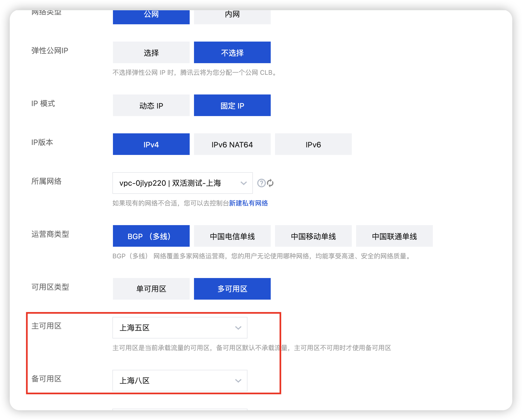
Task: Open the vpc-0jlyp220 network dropdown
Action: [x=182, y=183]
